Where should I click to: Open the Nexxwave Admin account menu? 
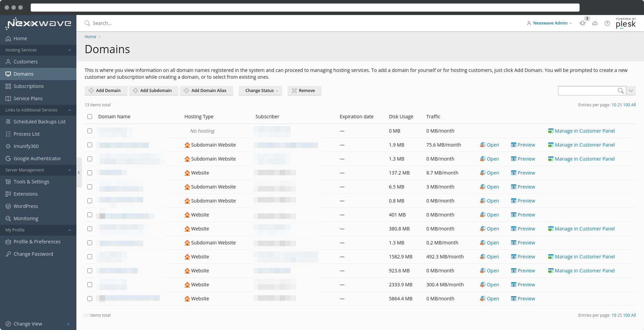click(549, 23)
